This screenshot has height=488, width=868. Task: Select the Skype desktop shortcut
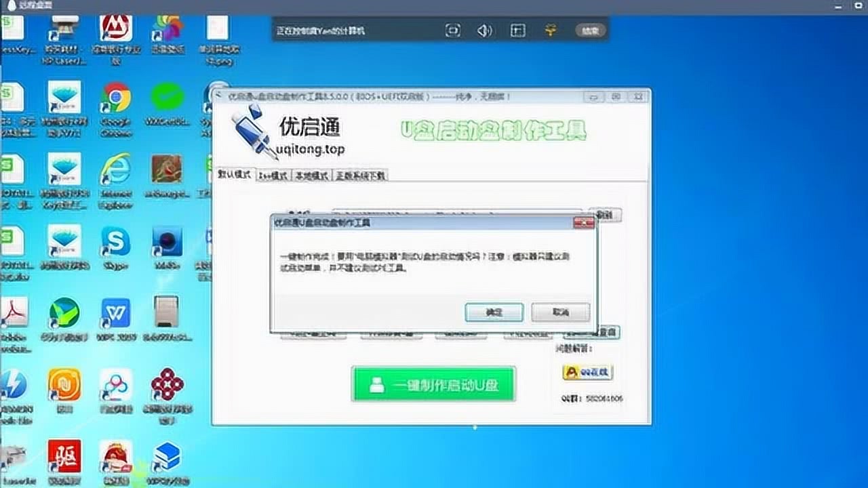[116, 241]
